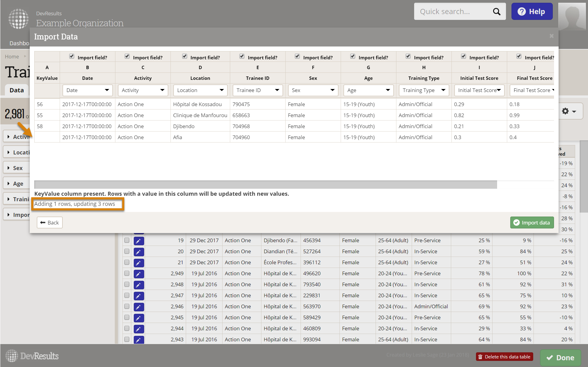Click the Import data button
This screenshot has height=367, width=588.
(532, 223)
